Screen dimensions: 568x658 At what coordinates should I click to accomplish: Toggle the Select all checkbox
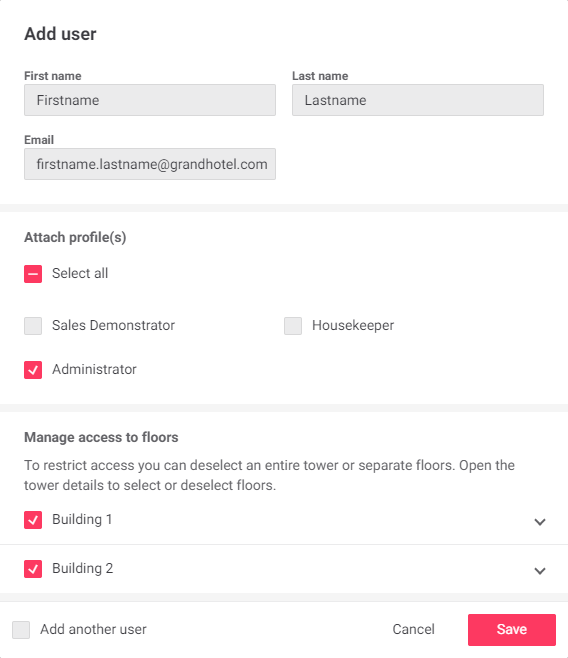click(x=33, y=274)
